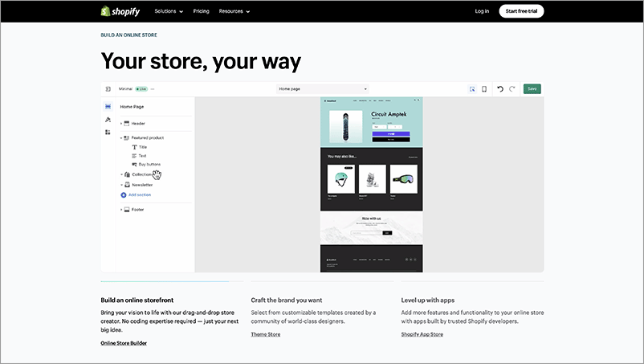Viewport: 644px width, 364px height.
Task: Switch to mobile preview icon
Action: pyautogui.click(x=484, y=89)
